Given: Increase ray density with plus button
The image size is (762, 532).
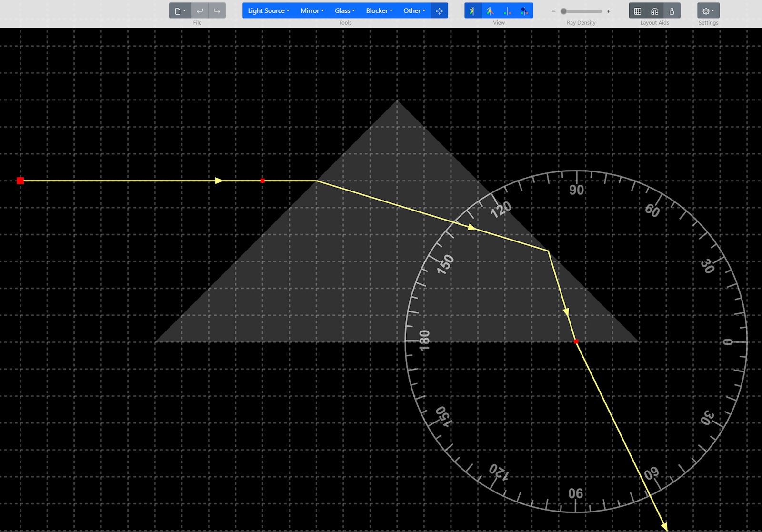Looking at the screenshot, I should click(x=608, y=11).
